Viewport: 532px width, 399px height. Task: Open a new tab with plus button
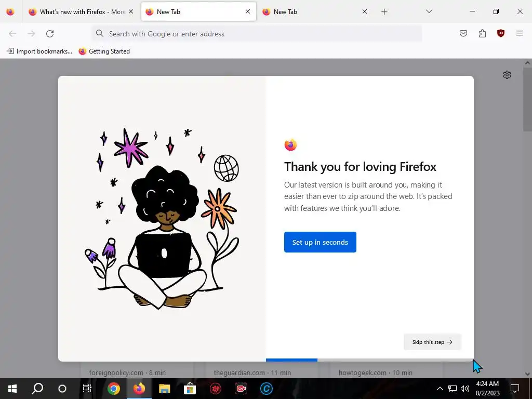(x=384, y=12)
